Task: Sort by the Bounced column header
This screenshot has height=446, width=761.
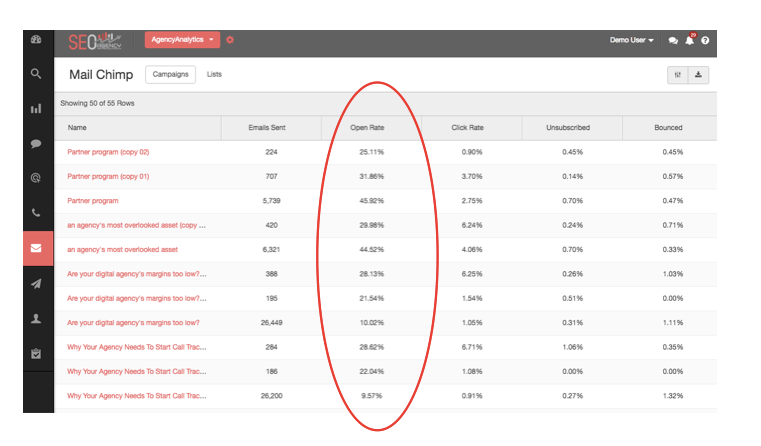Action: click(x=668, y=128)
